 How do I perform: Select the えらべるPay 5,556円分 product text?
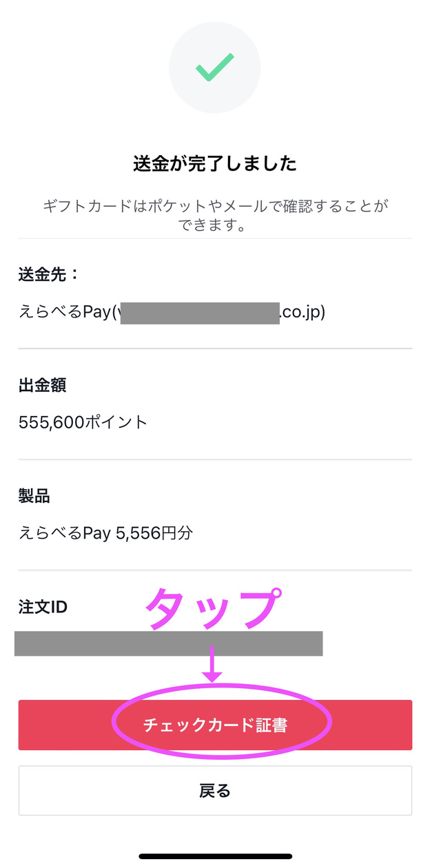coord(105,531)
